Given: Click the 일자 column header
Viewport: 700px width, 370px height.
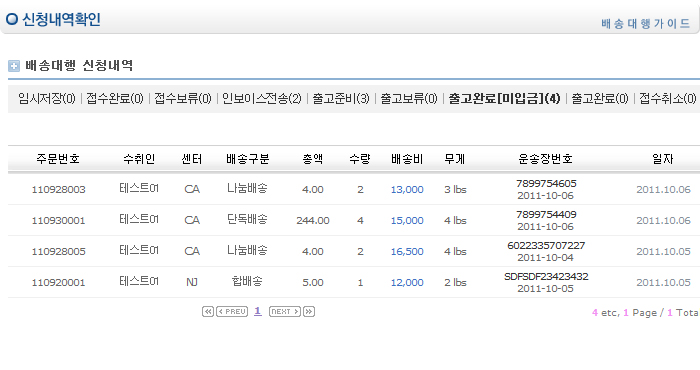Looking at the screenshot, I should click(663, 159).
